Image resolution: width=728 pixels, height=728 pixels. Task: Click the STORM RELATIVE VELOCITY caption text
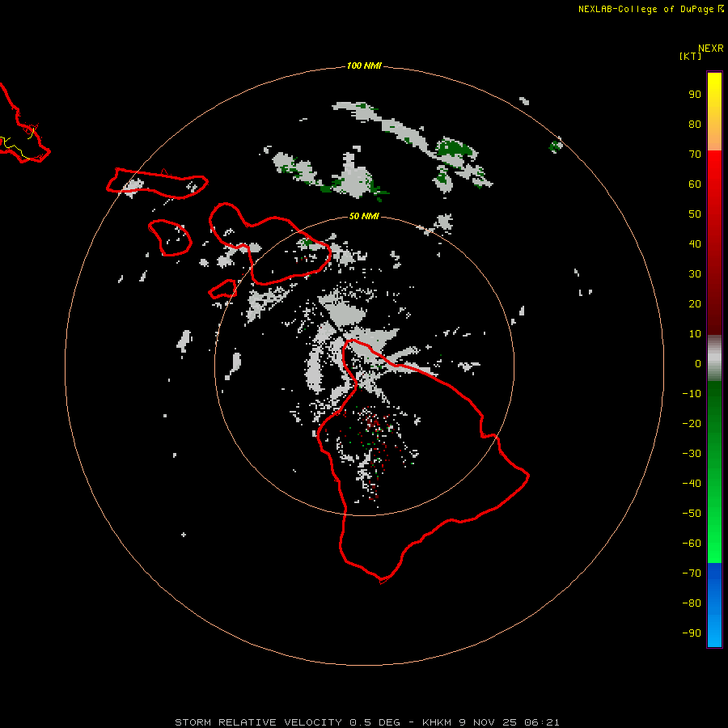pos(259,722)
